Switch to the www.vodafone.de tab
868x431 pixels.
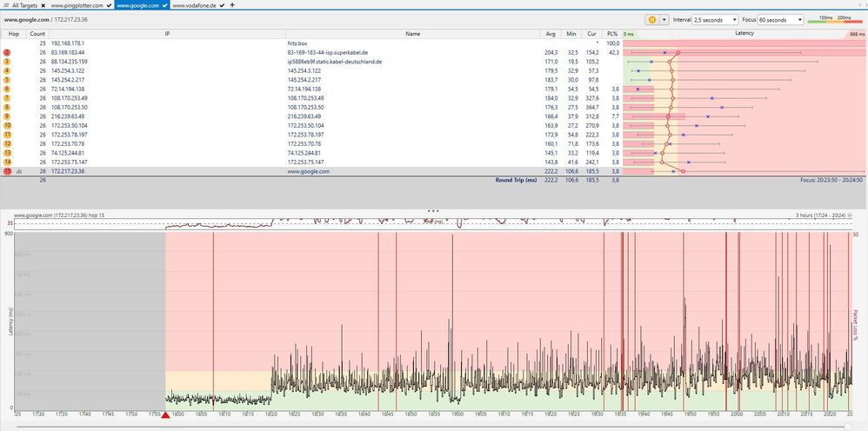coord(194,5)
